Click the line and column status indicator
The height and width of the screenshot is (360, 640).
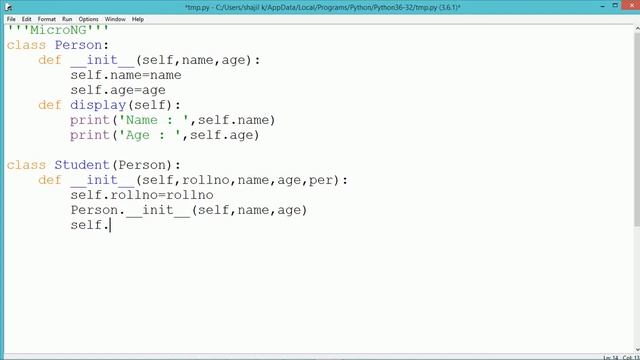tap(621, 358)
